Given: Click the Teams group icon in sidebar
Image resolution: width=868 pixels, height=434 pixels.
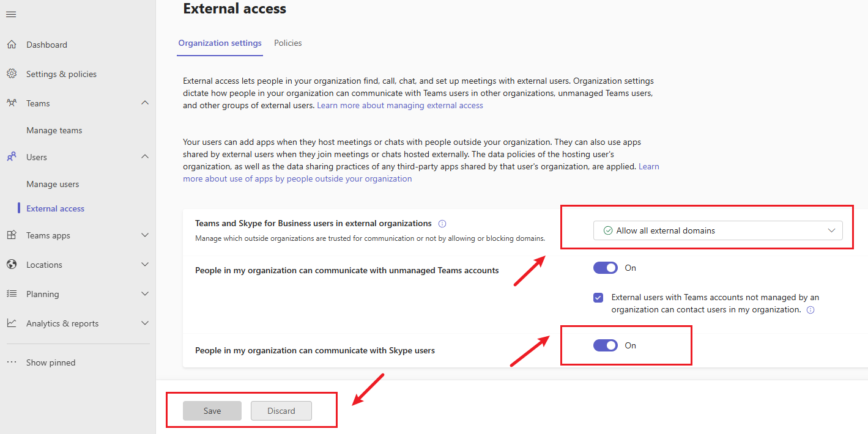Looking at the screenshot, I should click(x=12, y=103).
